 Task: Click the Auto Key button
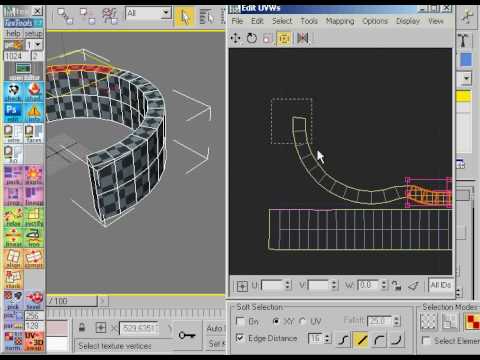pos(215,328)
